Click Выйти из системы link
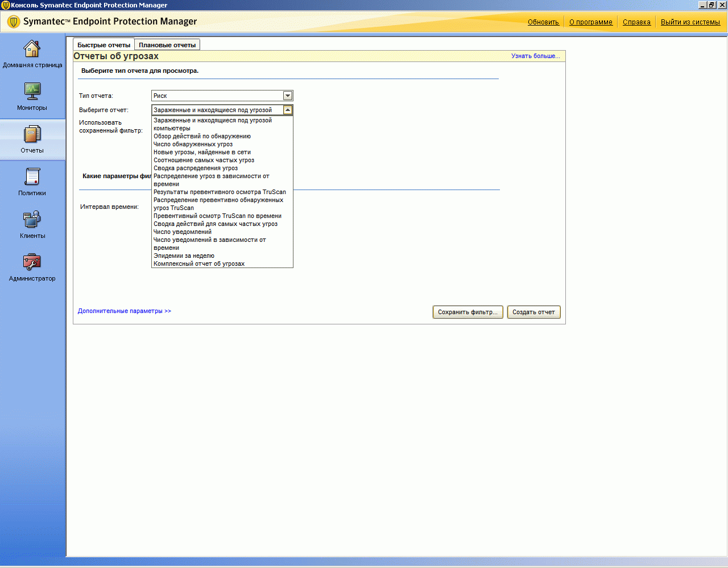This screenshot has width=728, height=568. click(x=690, y=22)
